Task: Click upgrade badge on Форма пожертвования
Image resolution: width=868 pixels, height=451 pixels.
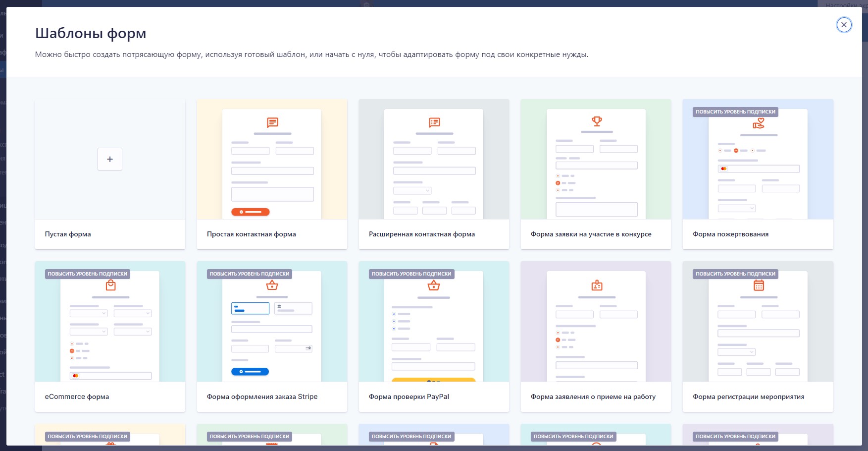Action: [735, 112]
